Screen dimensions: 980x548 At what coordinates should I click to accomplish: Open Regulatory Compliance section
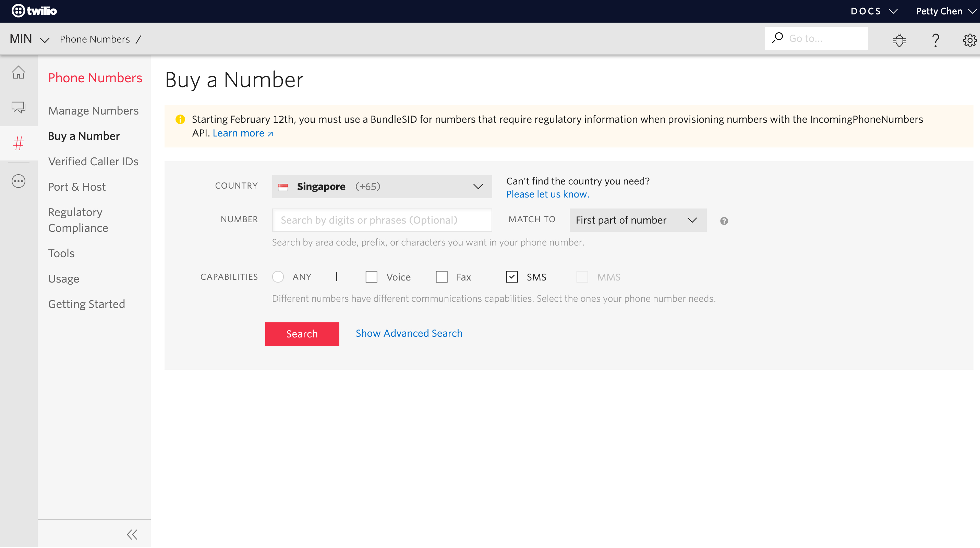point(78,220)
